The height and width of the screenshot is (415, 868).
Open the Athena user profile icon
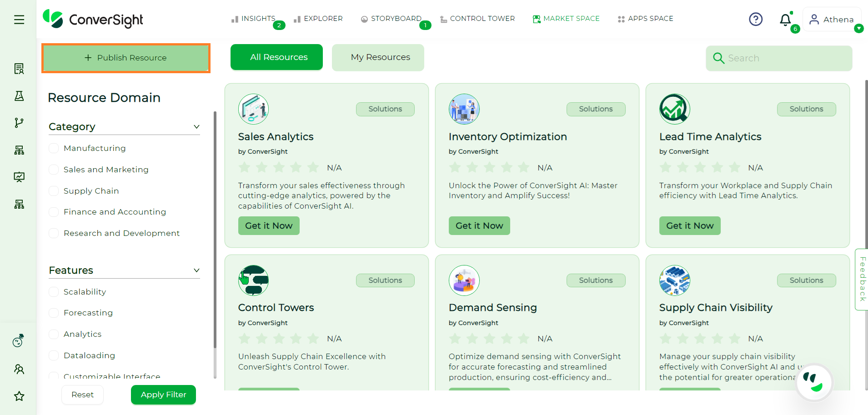[x=814, y=20]
